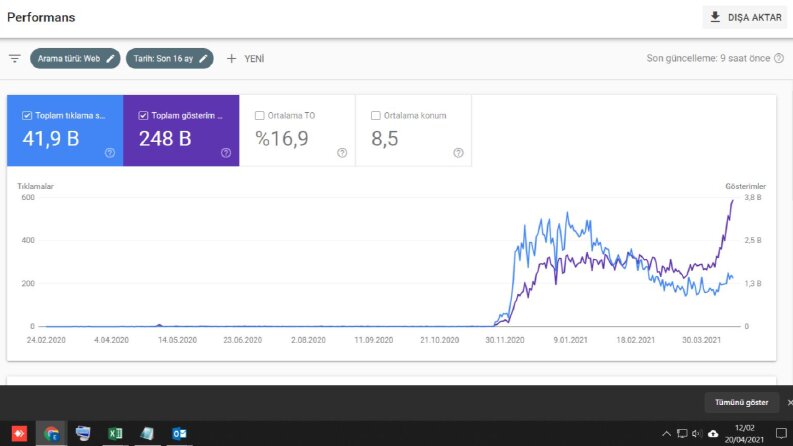Open help icon in 248 B impressions card
This screenshot has height=446, width=793.
click(226, 153)
